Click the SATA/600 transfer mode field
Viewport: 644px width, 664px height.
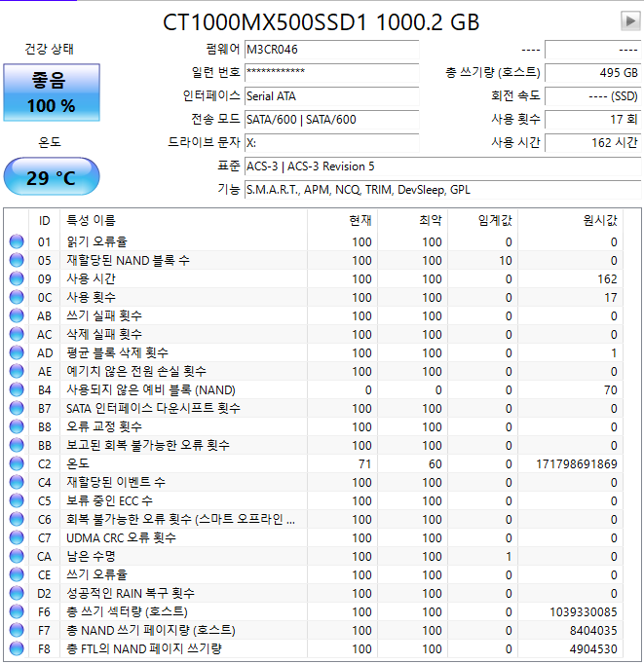(332, 120)
